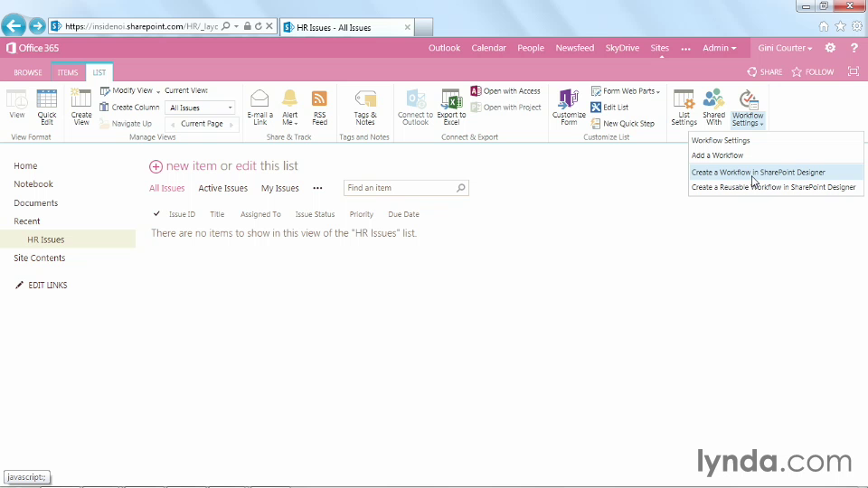Image resolution: width=868 pixels, height=488 pixels.
Task: Open Site Contents in left navigation
Action: point(39,258)
